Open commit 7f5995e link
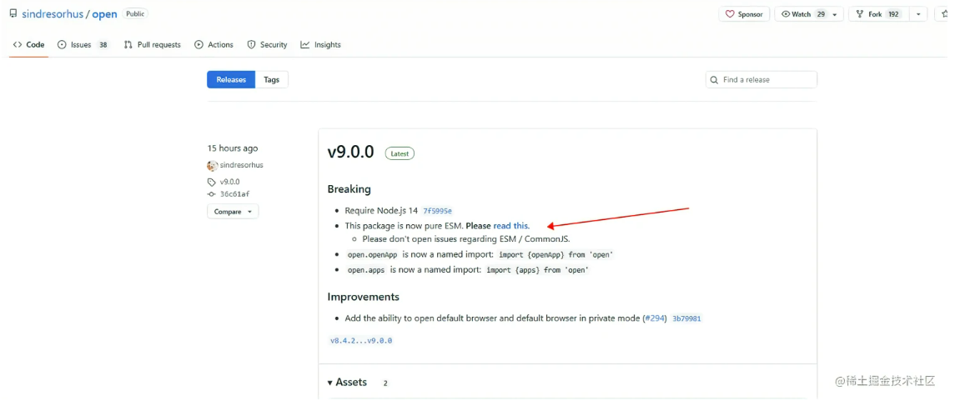Screen dimensions: 980x411 437,211
